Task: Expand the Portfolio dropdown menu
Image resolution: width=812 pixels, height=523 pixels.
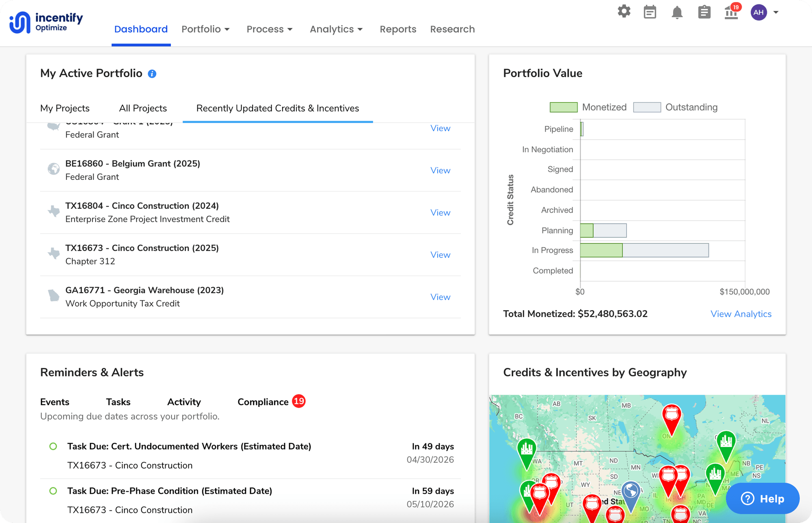Action: (x=206, y=29)
